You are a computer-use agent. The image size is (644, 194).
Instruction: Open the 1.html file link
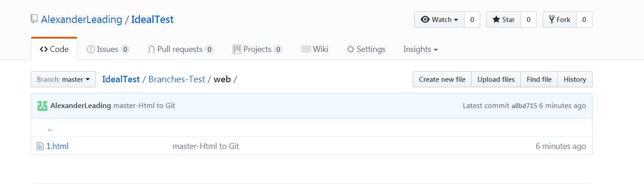pos(57,146)
